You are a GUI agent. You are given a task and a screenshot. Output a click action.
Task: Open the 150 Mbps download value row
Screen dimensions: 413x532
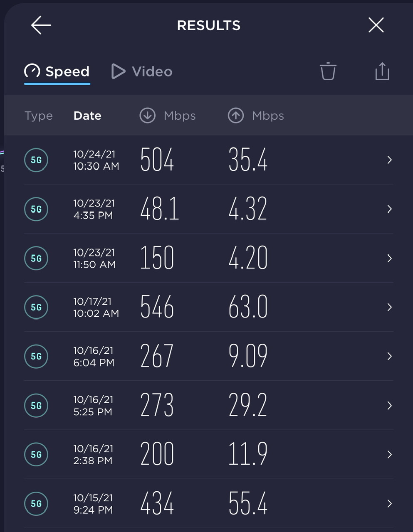209,258
